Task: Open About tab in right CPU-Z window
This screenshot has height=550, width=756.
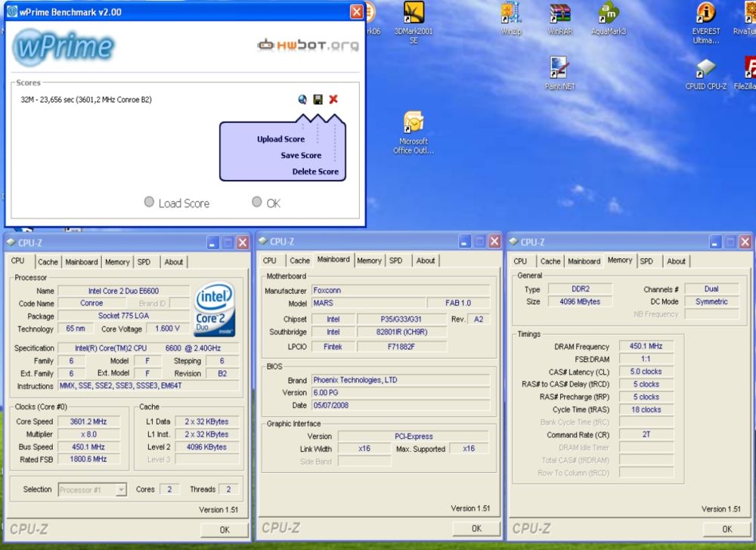Action: click(x=676, y=261)
